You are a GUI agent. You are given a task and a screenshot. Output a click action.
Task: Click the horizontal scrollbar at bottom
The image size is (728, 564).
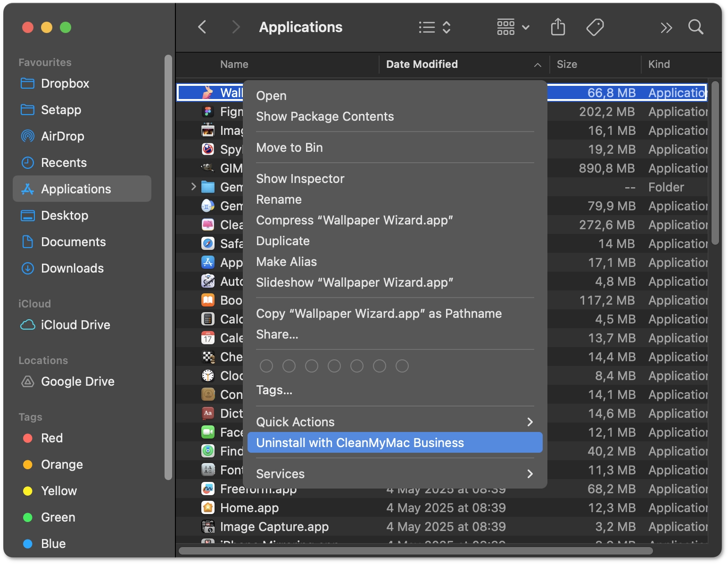[416, 551]
